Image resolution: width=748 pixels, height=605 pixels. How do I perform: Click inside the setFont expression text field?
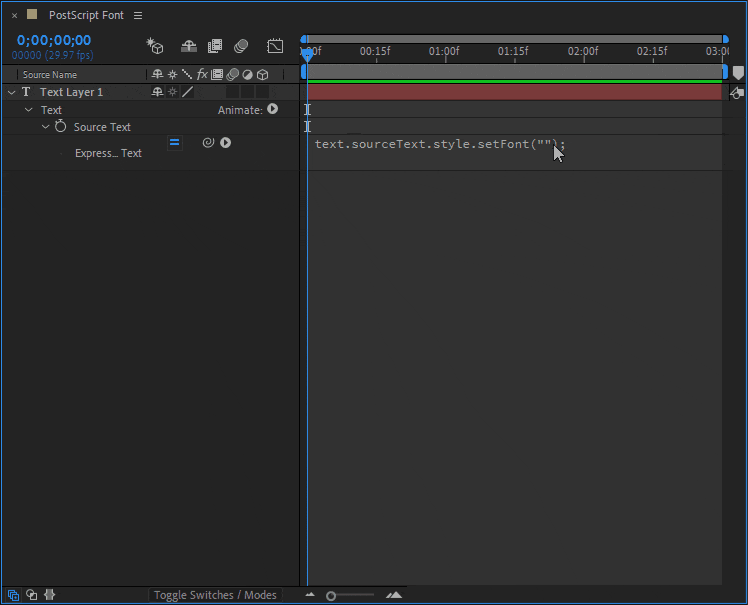click(x=439, y=144)
